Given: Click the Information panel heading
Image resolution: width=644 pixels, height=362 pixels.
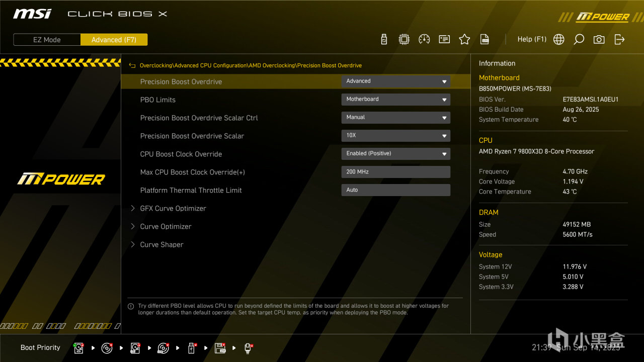Looking at the screenshot, I should pos(497,63).
